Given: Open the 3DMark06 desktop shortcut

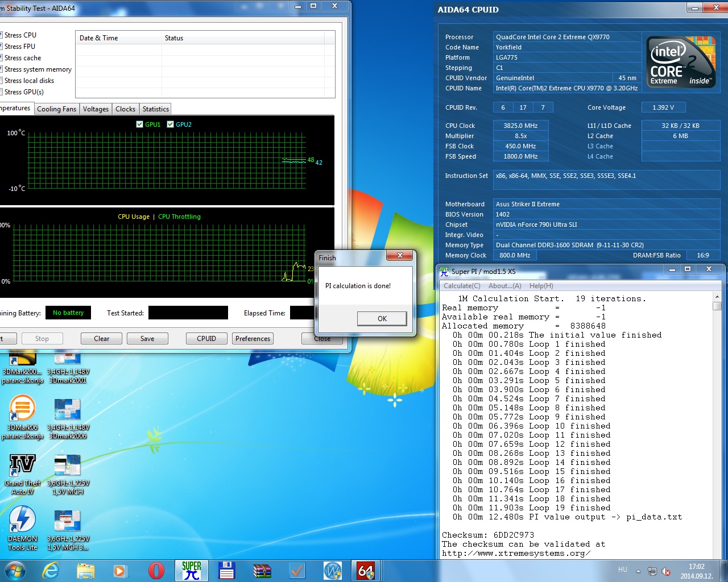Looking at the screenshot, I should (22, 417).
